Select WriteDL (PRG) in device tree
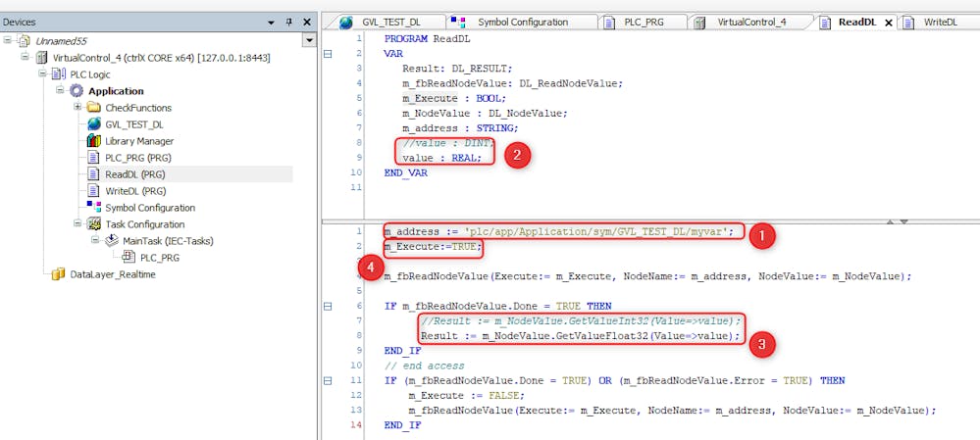Image resolution: width=980 pixels, height=440 pixels. (x=135, y=191)
